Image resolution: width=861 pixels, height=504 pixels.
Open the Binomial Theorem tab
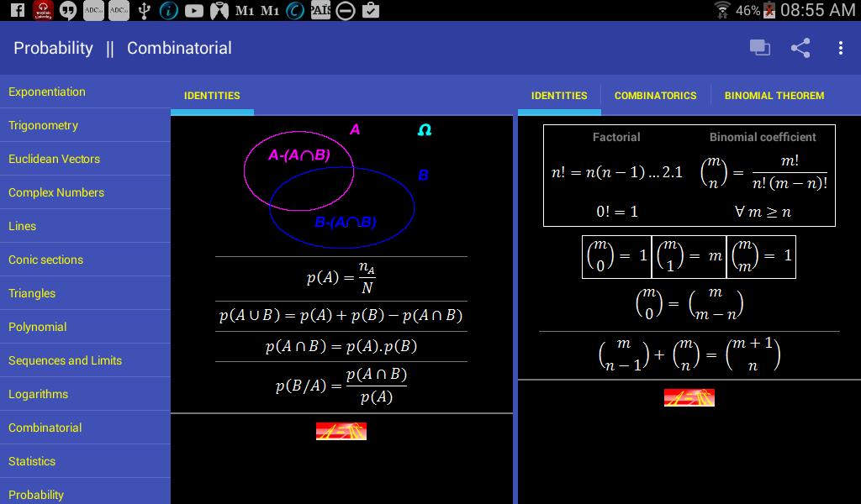click(x=774, y=96)
